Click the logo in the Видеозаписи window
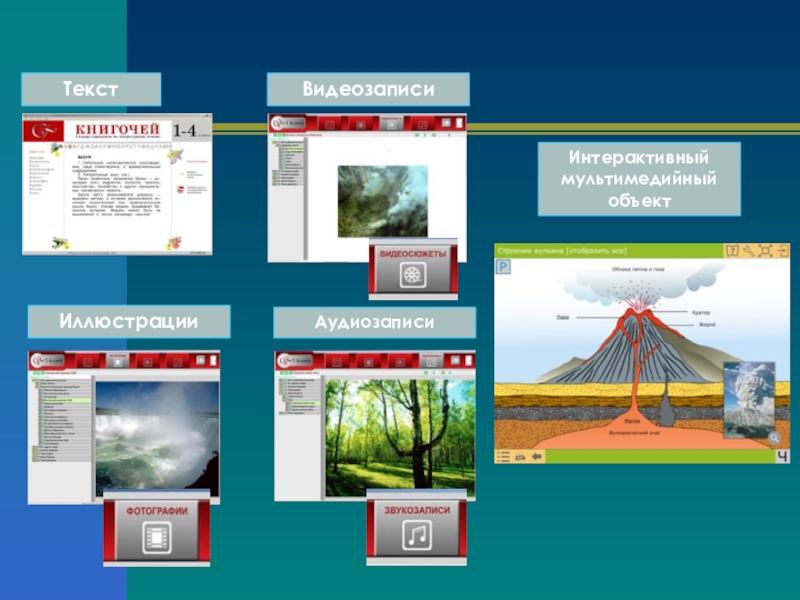800x600 pixels. click(288, 123)
